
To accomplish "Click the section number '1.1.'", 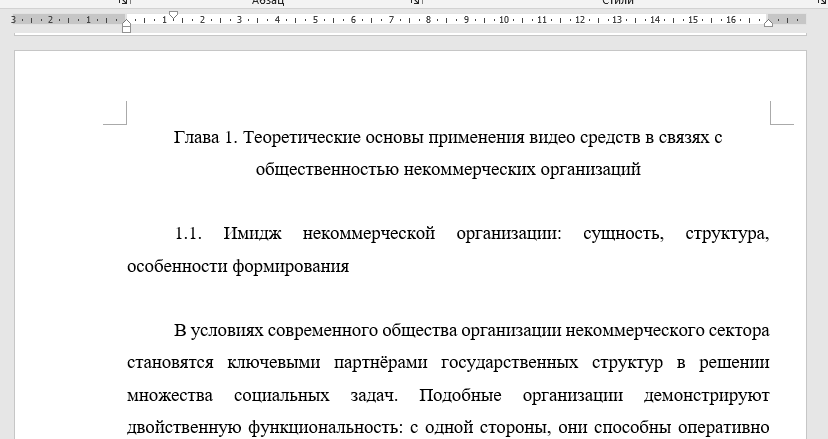I will [188, 233].
